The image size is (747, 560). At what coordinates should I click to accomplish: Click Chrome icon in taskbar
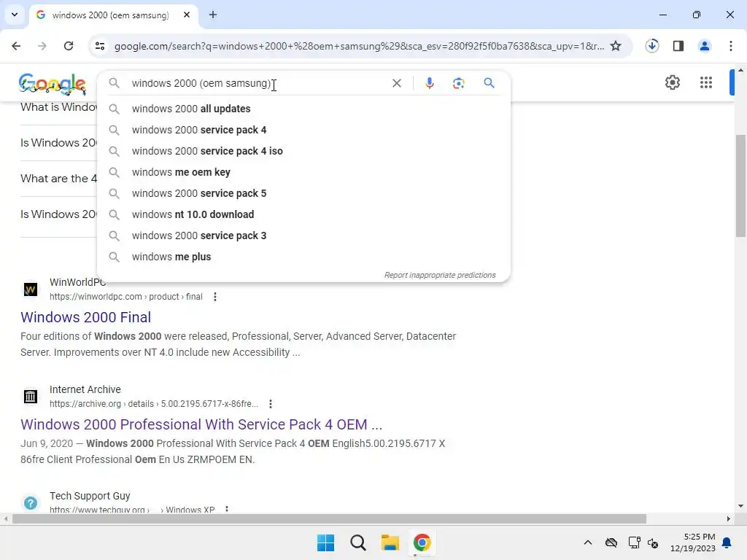pos(422,542)
